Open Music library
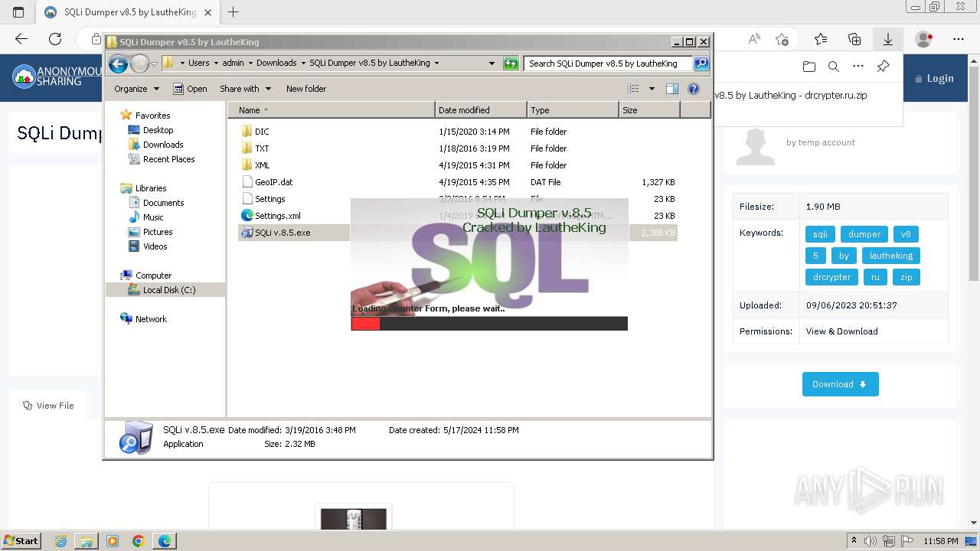Viewport: 980px width, 551px height. coord(153,217)
